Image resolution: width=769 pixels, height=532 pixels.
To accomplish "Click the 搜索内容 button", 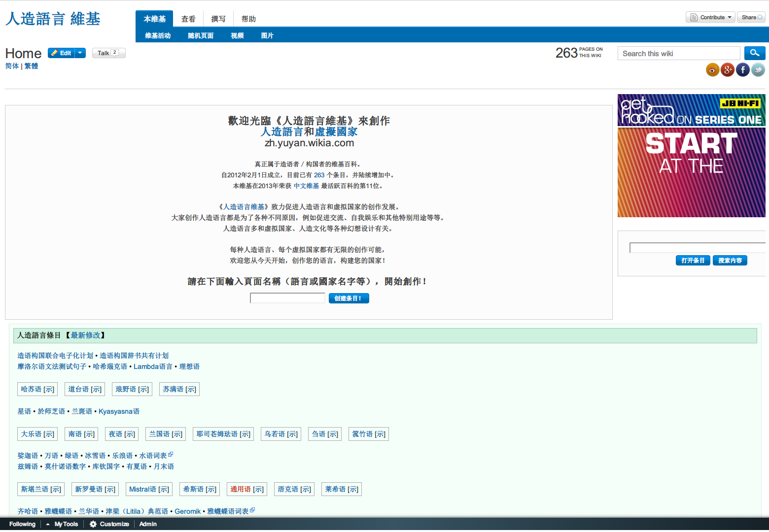I will click(x=730, y=261).
